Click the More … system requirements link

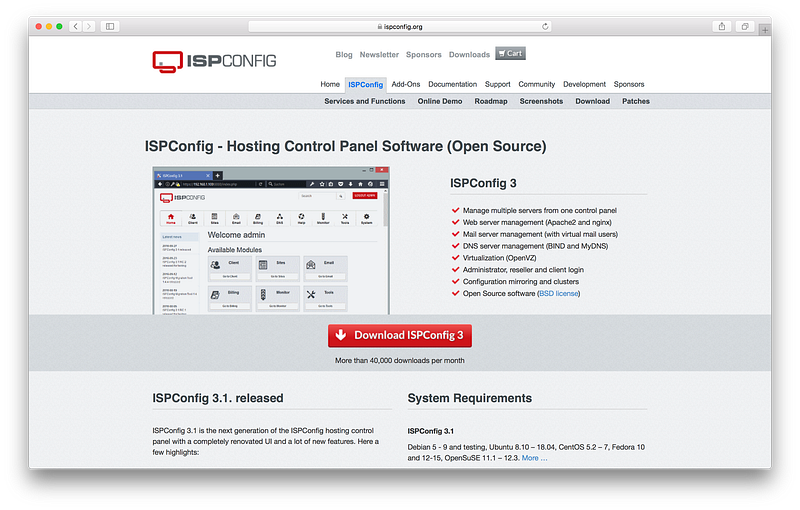click(534, 458)
